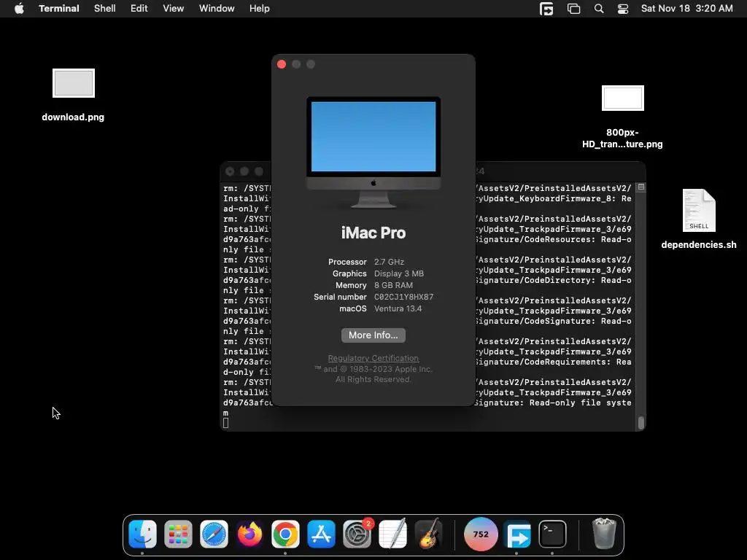
Task: Open the App Store from the Dock
Action: pyautogui.click(x=321, y=534)
